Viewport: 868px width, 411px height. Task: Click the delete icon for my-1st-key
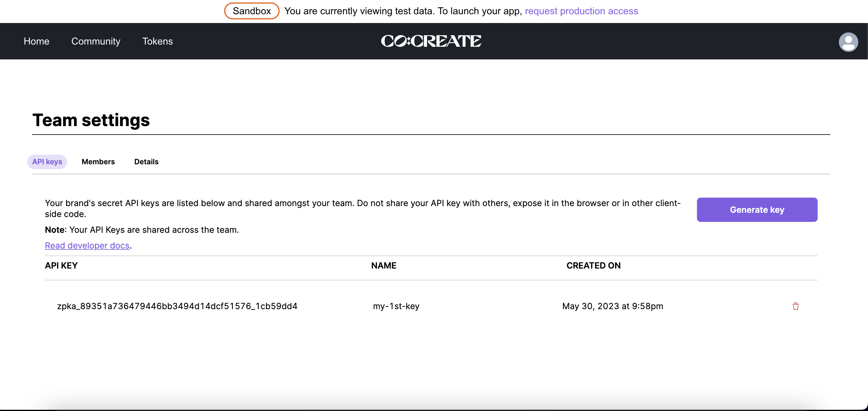[796, 305]
